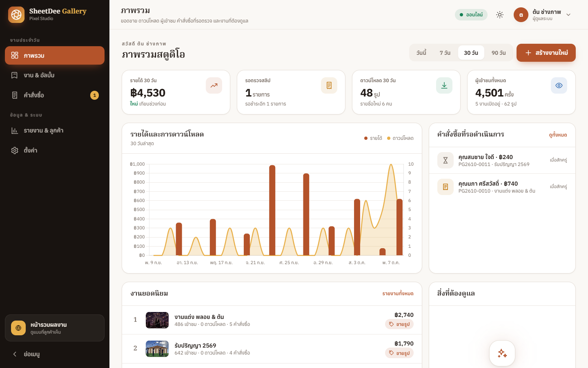The height and width of the screenshot is (368, 588).
Task: Open the ตั้งค่า settings gear icon
Action: (x=15, y=150)
